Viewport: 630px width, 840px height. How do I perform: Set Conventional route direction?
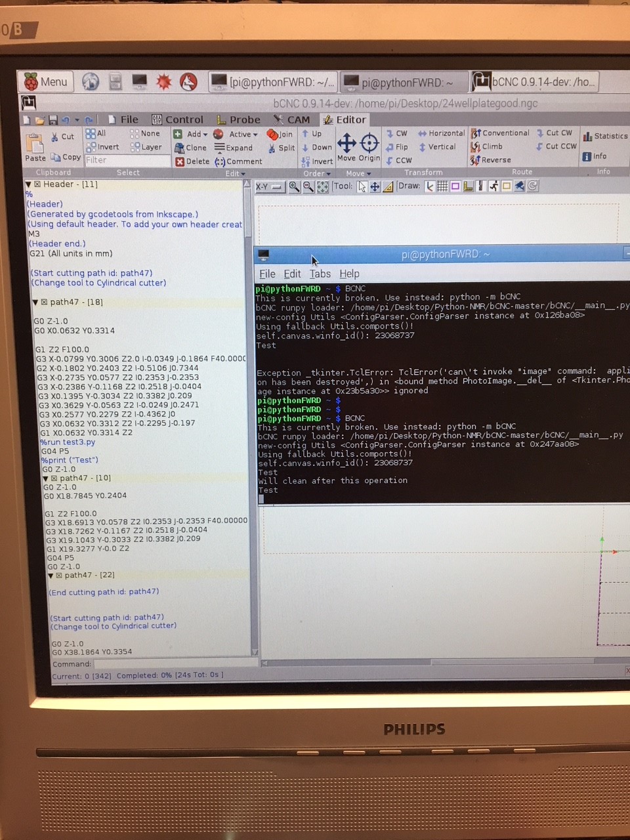[500, 133]
